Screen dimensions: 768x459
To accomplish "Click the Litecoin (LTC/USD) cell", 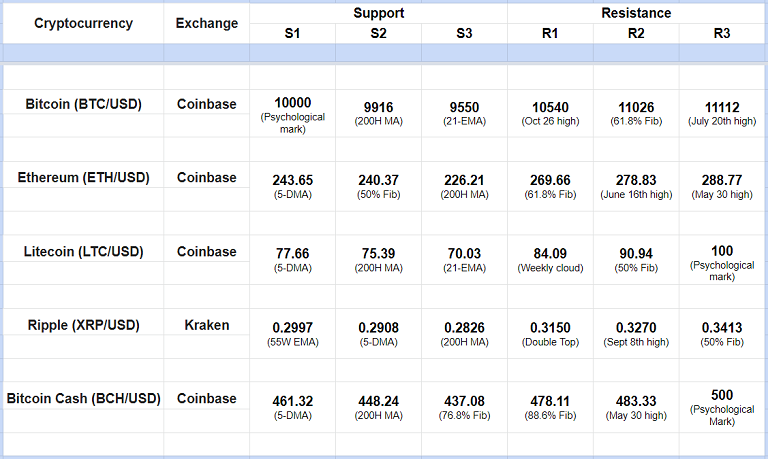I will point(83,252).
